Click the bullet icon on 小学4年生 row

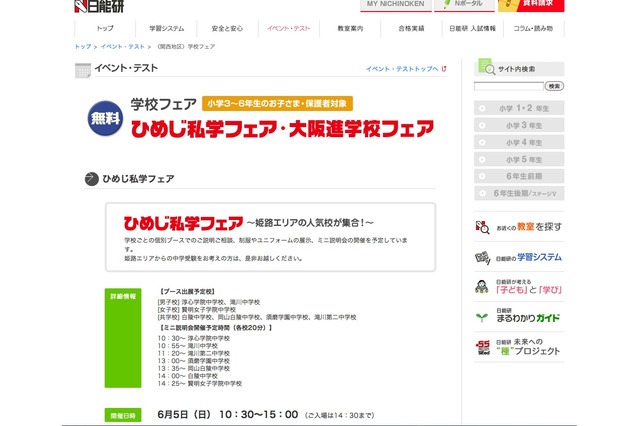point(482,142)
